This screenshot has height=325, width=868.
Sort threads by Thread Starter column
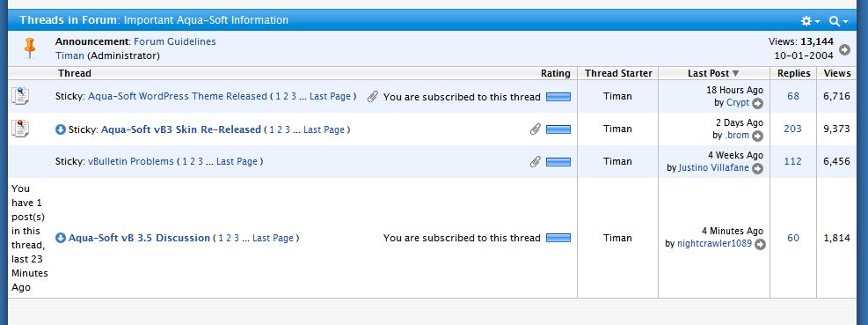[618, 73]
